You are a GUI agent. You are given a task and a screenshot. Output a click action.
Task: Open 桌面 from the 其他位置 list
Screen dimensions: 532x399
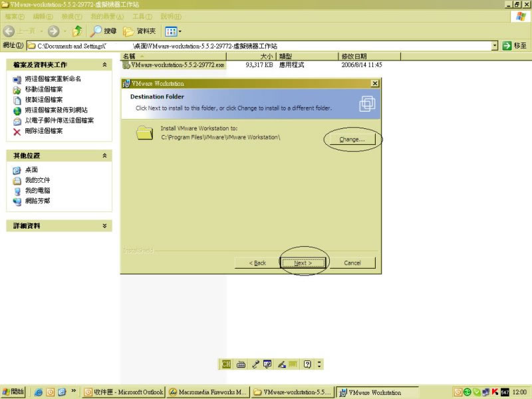(x=31, y=170)
